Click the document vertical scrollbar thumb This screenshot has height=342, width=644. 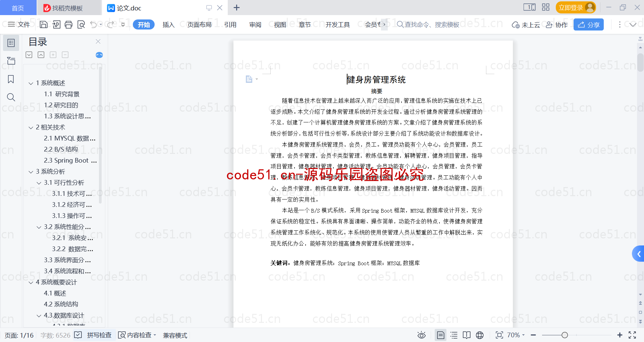[640, 62]
